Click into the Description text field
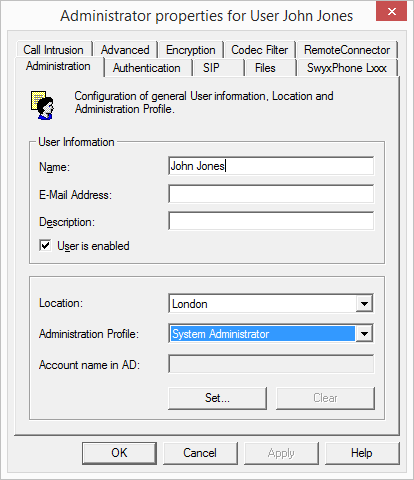The width and height of the screenshot is (414, 480). pos(271,221)
